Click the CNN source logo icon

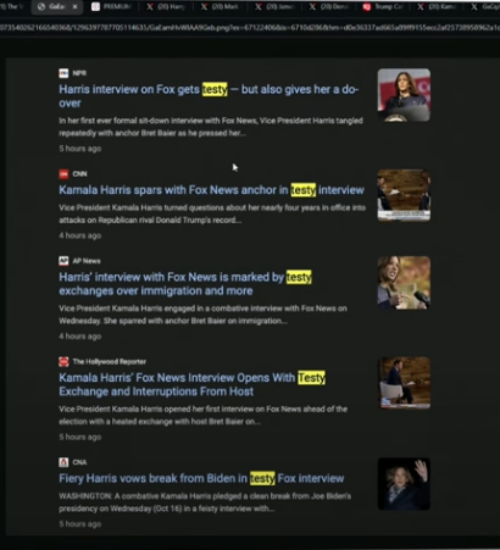tap(64, 174)
